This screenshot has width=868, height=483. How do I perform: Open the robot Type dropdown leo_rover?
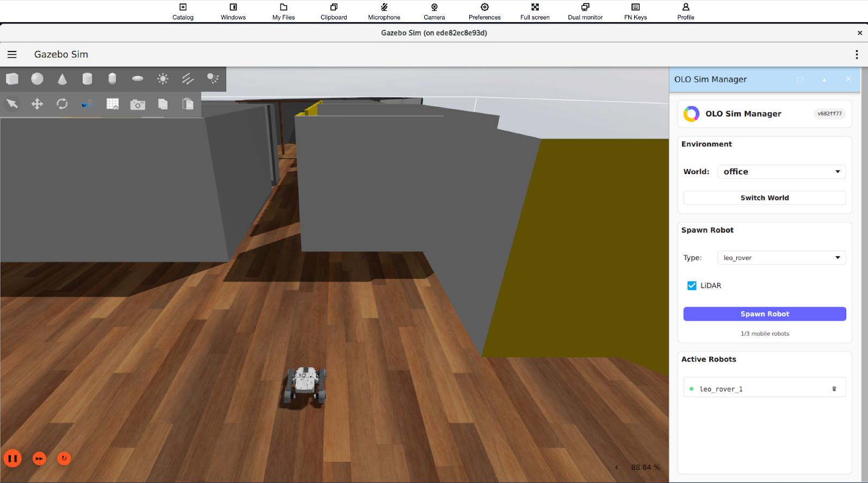pos(781,258)
